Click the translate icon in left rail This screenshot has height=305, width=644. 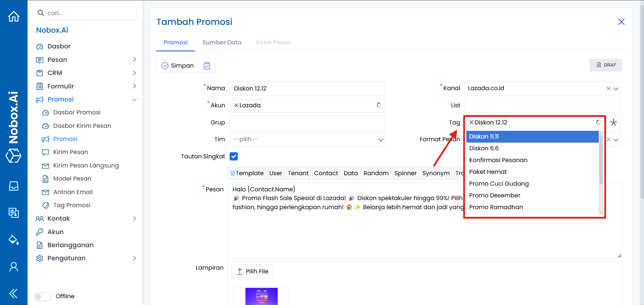(x=14, y=213)
